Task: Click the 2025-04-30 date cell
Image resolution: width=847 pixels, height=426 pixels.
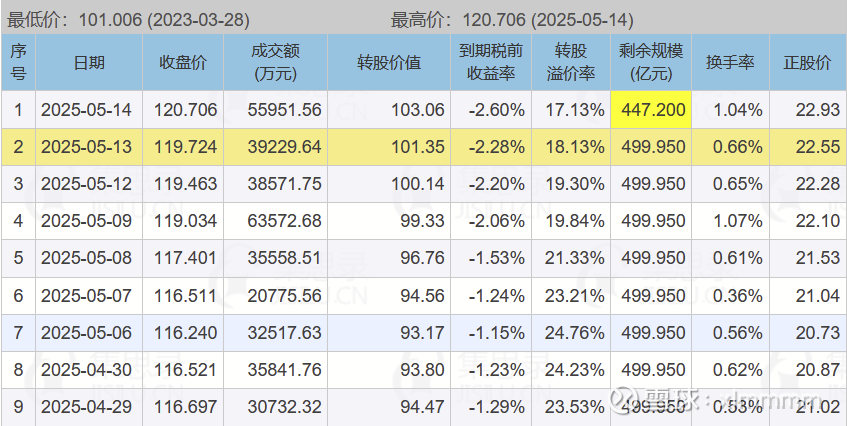Action: (88, 369)
